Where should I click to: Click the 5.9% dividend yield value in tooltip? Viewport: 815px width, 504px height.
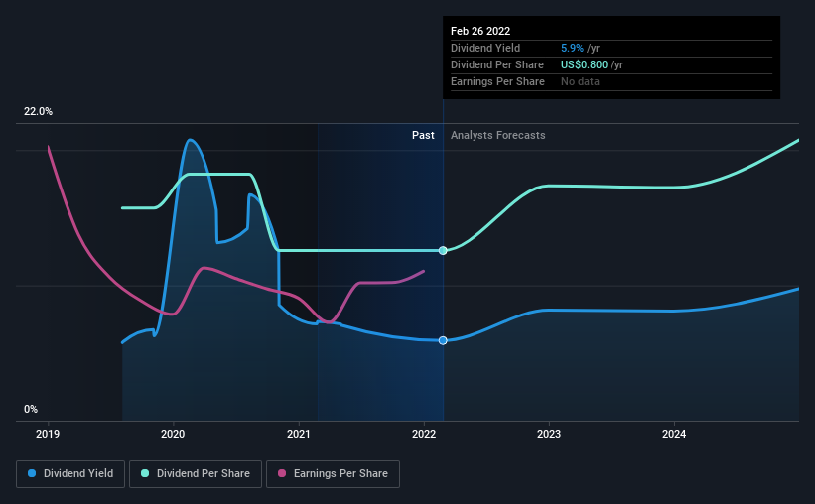click(572, 48)
